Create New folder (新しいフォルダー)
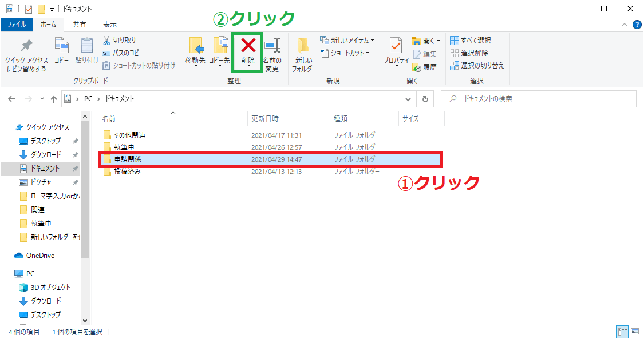This screenshot has height=339, width=644. click(x=304, y=55)
